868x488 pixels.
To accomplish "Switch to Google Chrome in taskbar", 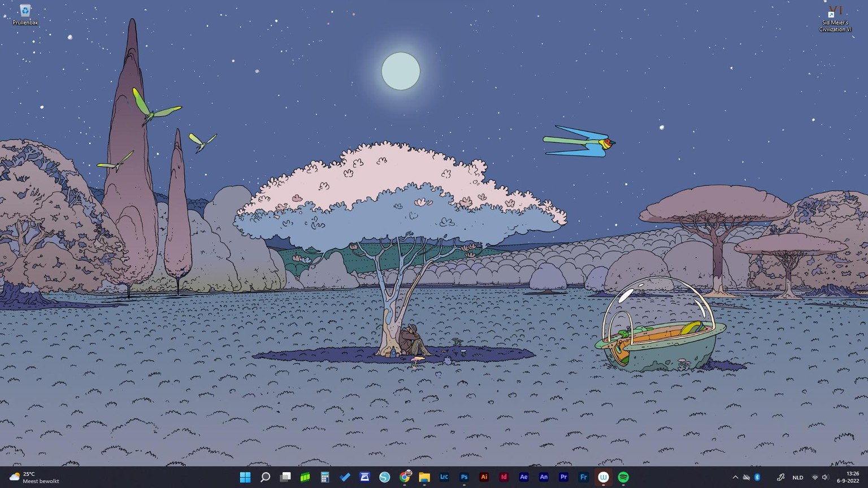I will coord(405,477).
